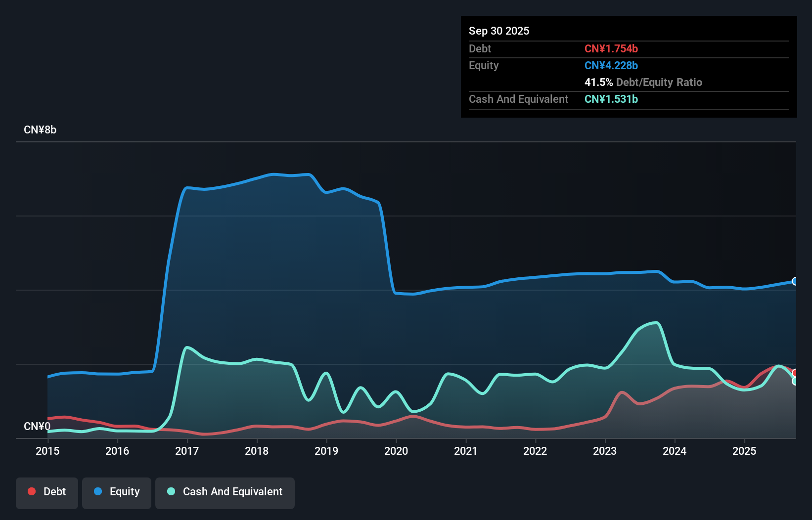Click the CN¥4.228b equity value link
The width and height of the screenshot is (812, 520).
click(611, 65)
